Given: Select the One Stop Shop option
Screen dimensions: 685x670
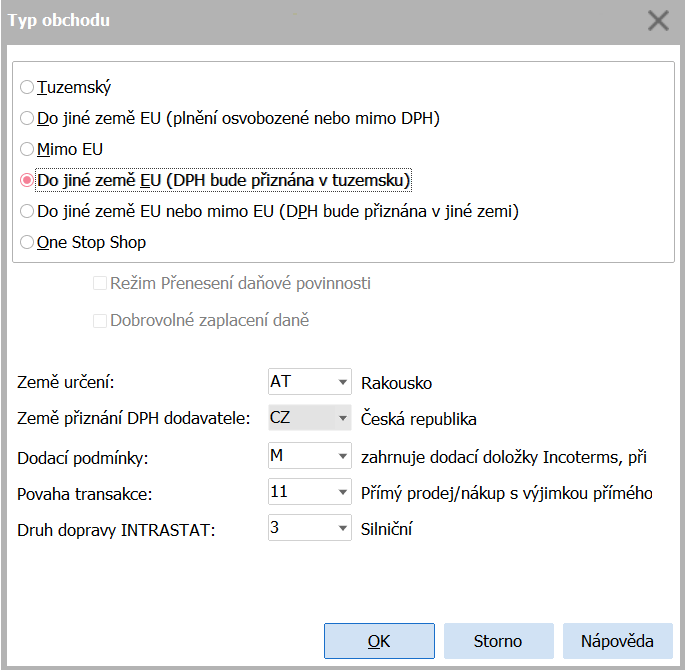Looking at the screenshot, I should click(27, 243).
